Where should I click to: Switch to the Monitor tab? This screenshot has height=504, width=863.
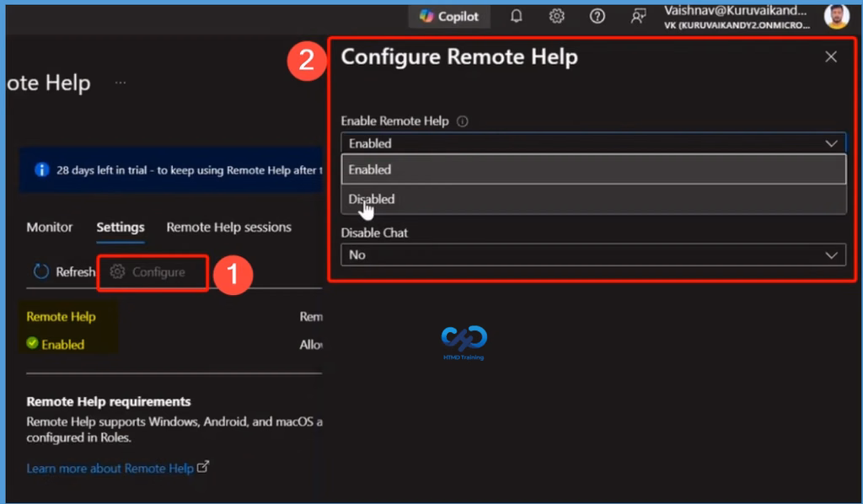(x=50, y=228)
